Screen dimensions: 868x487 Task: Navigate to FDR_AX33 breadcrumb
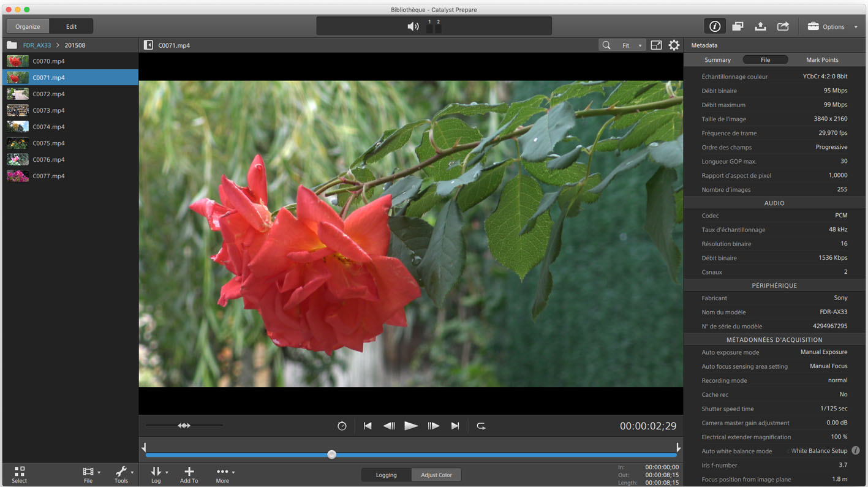pos(37,45)
